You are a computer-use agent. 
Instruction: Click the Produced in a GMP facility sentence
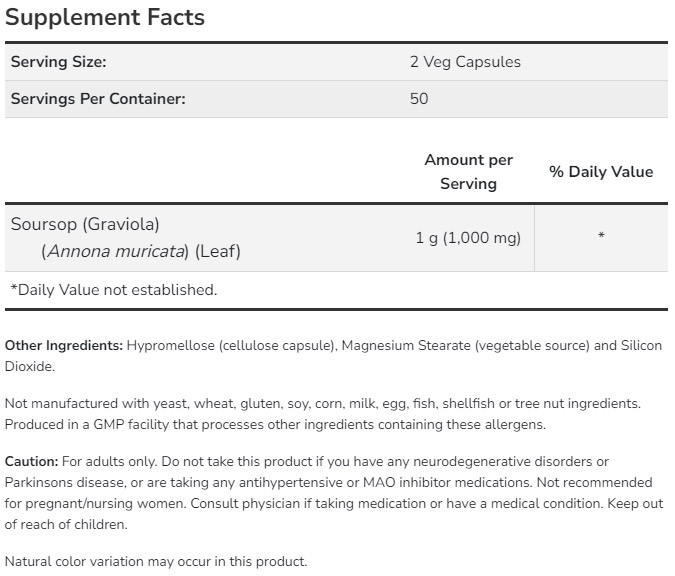[x=275, y=424]
